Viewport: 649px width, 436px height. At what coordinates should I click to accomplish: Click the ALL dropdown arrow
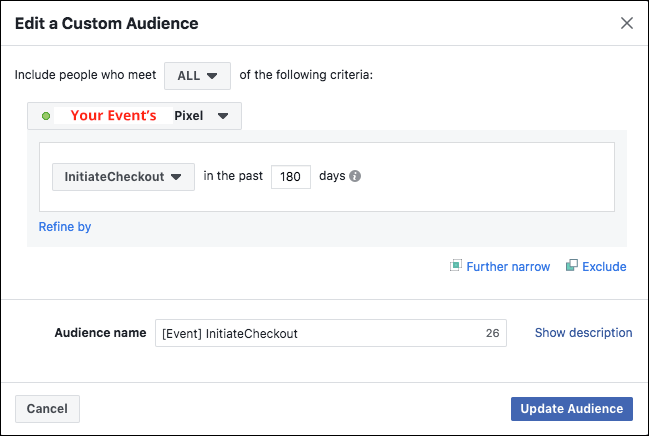212,76
